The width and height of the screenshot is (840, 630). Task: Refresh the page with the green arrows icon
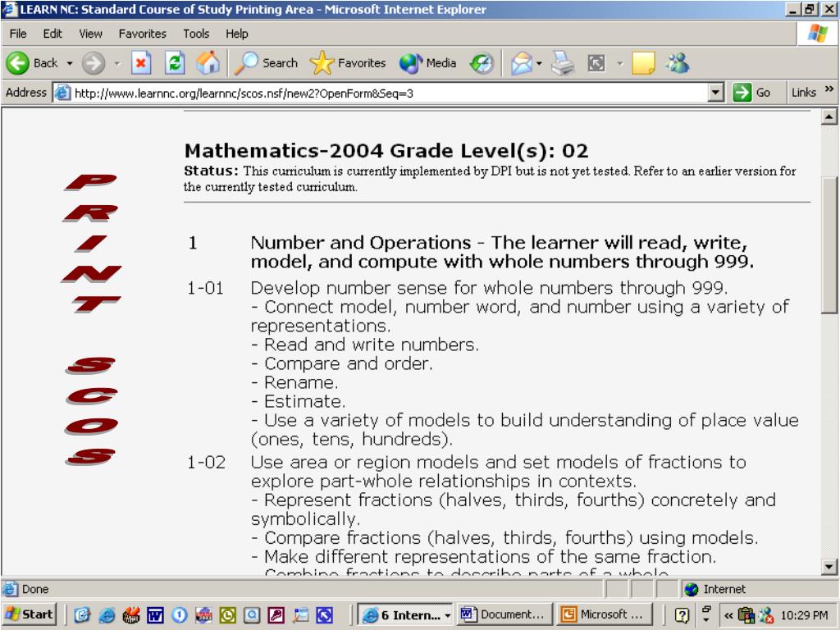pos(175,63)
